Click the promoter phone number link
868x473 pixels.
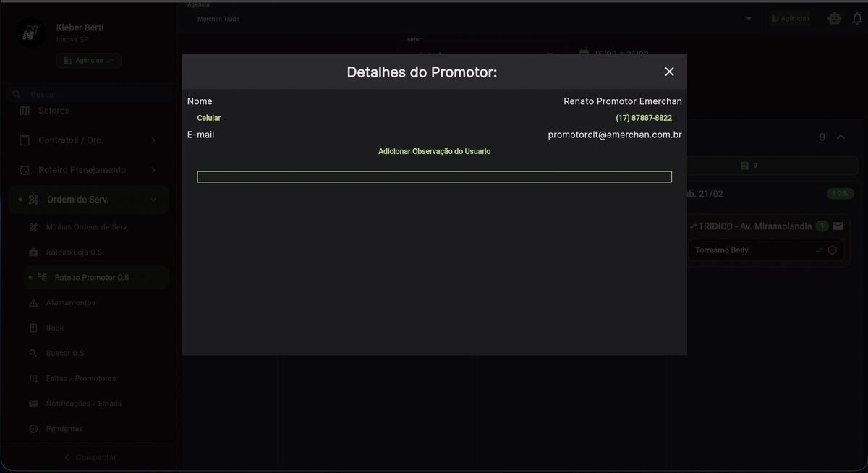(x=643, y=118)
